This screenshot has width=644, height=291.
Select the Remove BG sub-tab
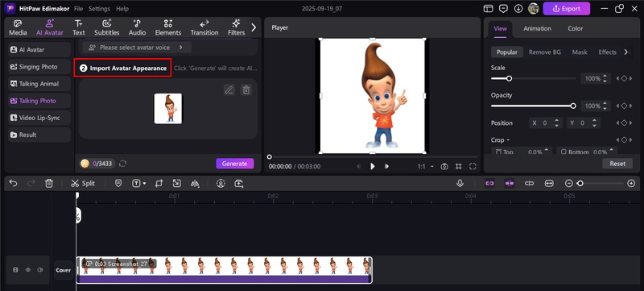[x=545, y=52]
